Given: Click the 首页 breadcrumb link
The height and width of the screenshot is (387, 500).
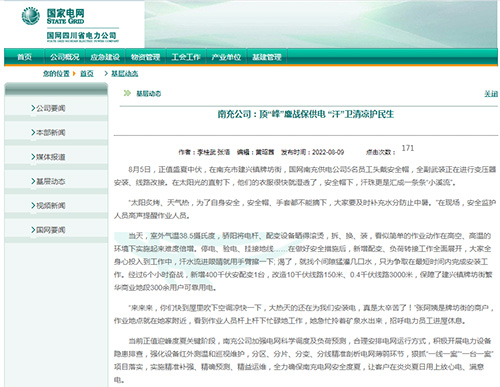Looking at the screenshot, I should [x=87, y=74].
